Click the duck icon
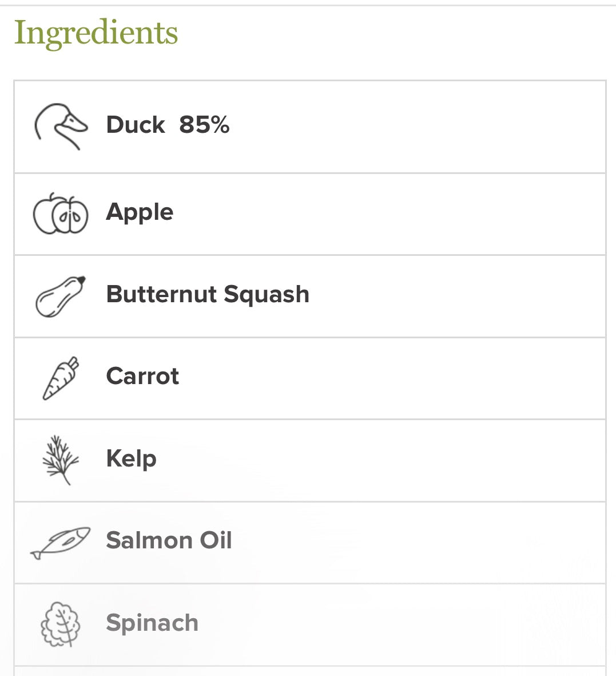 click(61, 126)
